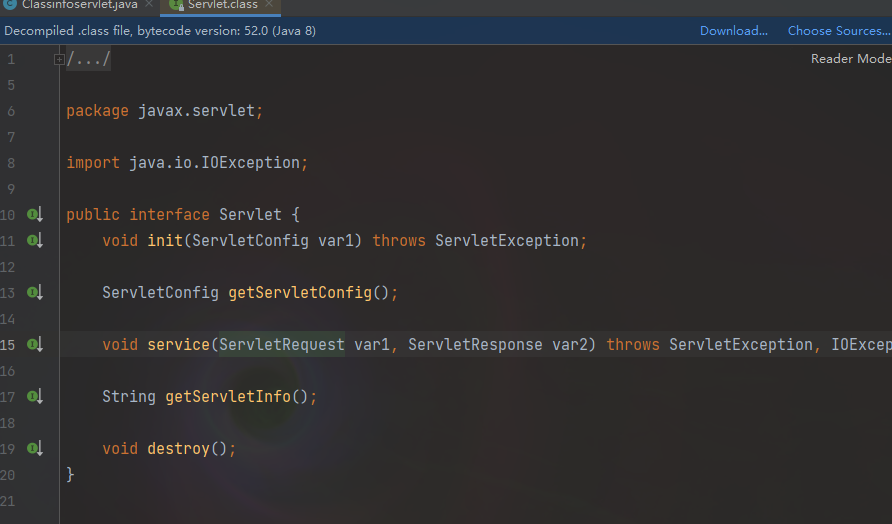892x524 pixels.
Task: Click the Servlet interface name
Action: [250, 214]
